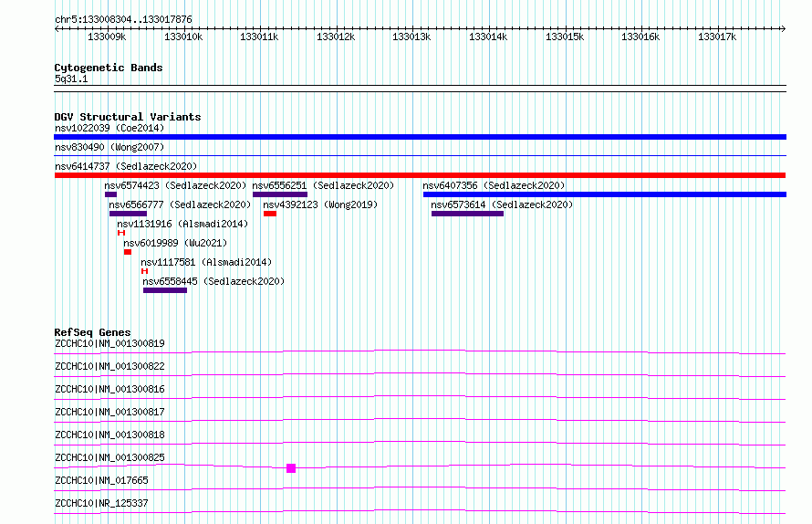Open the nsv6414737 (Sedlazeck2020) label
Image resolution: width=812 pixels, height=524 pixels.
[x=126, y=166]
